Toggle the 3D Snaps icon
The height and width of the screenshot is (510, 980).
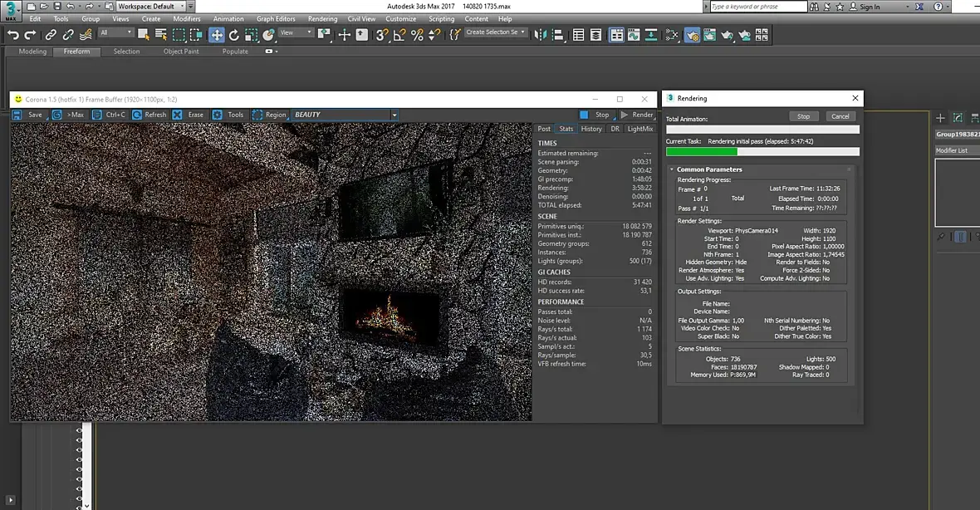(x=381, y=35)
